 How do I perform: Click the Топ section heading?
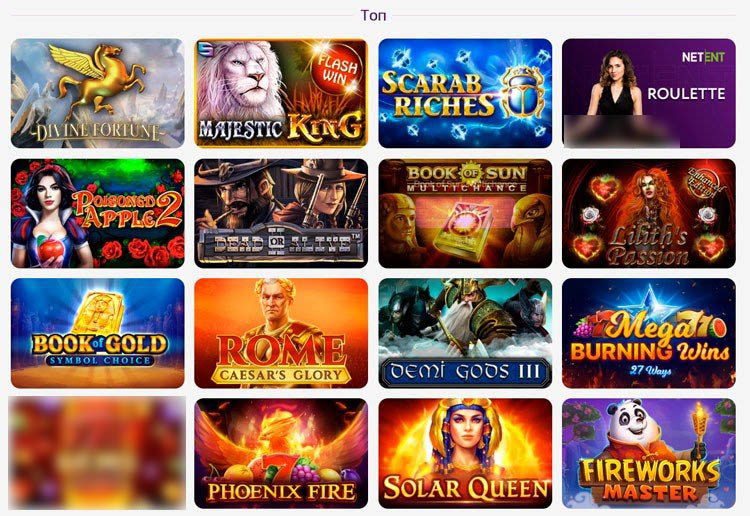(374, 15)
